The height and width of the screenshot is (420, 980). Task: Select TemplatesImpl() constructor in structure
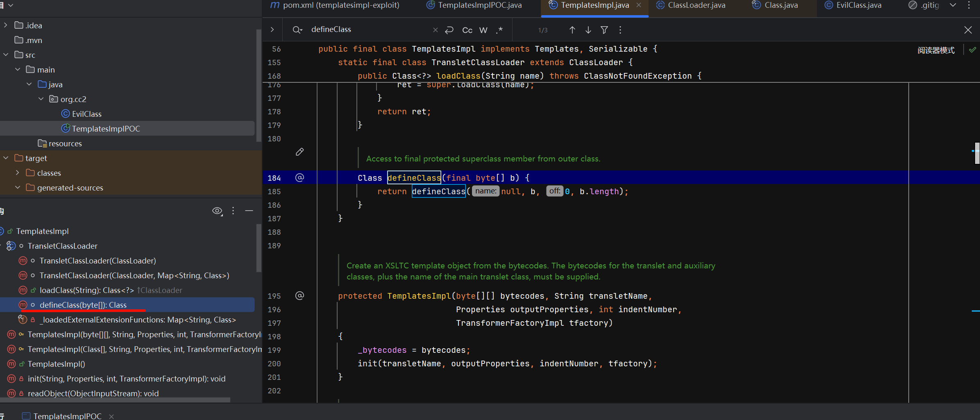56,364
